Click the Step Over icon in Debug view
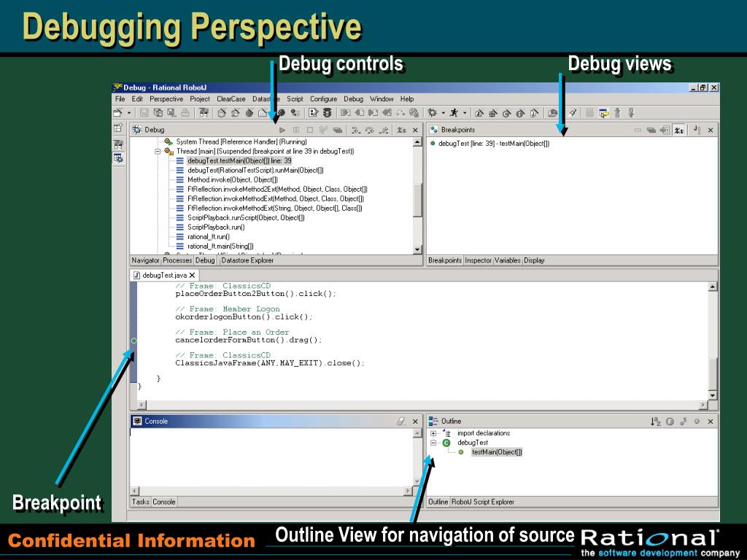 370,130
